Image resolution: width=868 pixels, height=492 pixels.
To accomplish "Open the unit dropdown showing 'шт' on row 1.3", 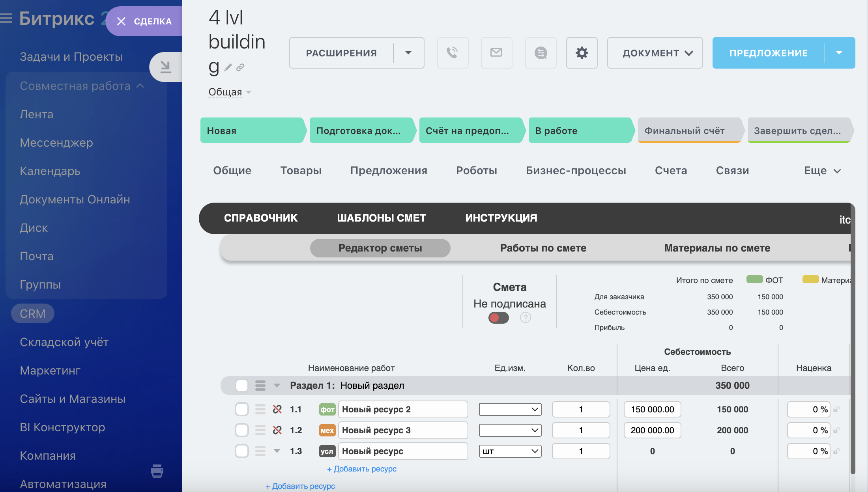I will pos(510,451).
